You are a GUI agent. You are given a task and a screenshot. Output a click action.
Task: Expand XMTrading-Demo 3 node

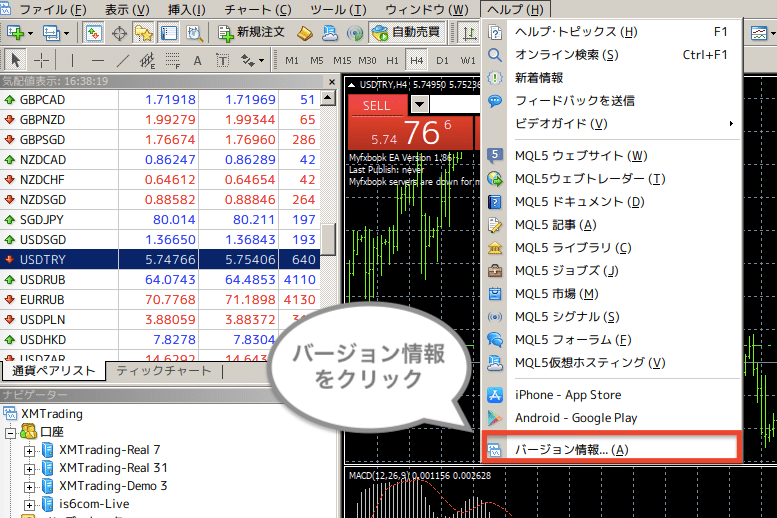click(x=29, y=486)
